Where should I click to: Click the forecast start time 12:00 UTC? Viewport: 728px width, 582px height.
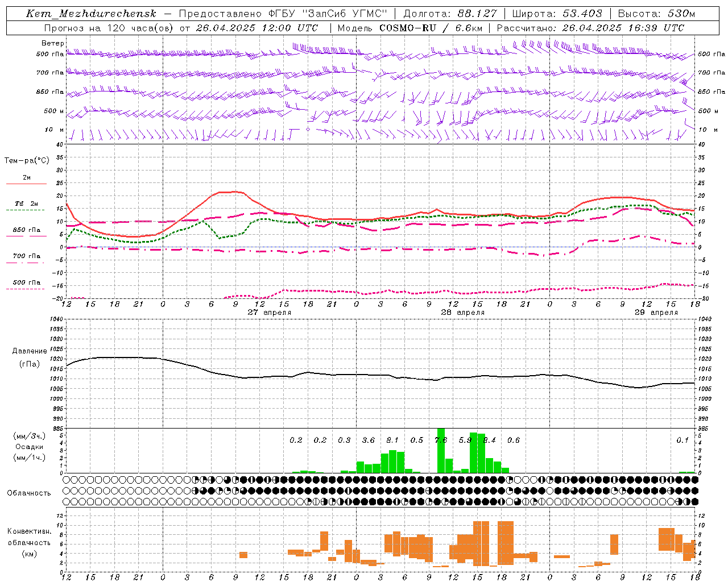point(291,28)
